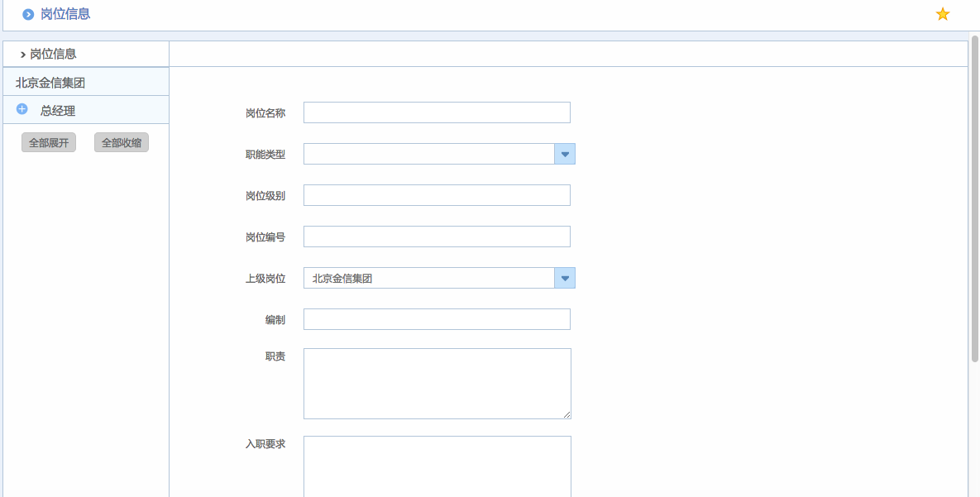Click inside the 职责 text area
Screen dimensions: 980x497
[437, 383]
